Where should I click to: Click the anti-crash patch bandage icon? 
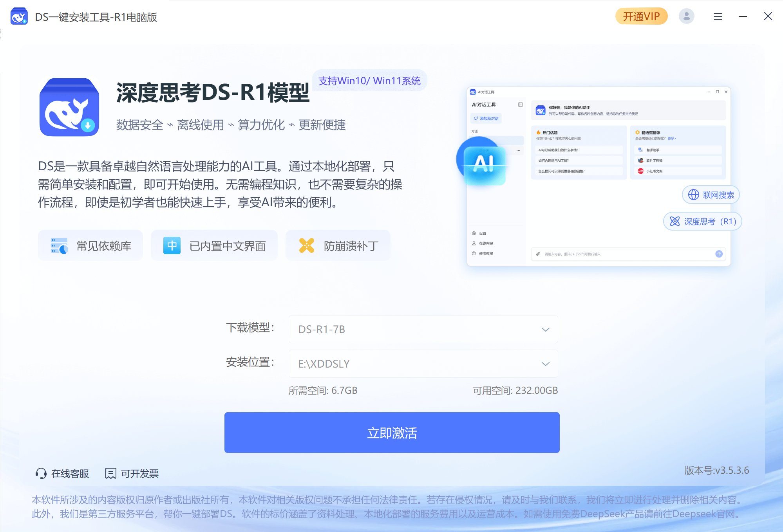tap(307, 245)
